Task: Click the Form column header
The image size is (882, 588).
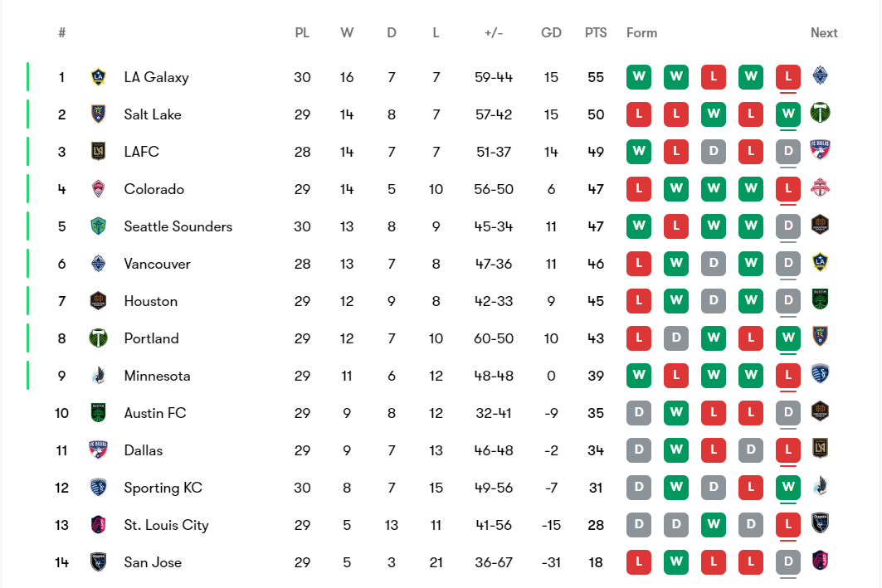Action: [641, 33]
